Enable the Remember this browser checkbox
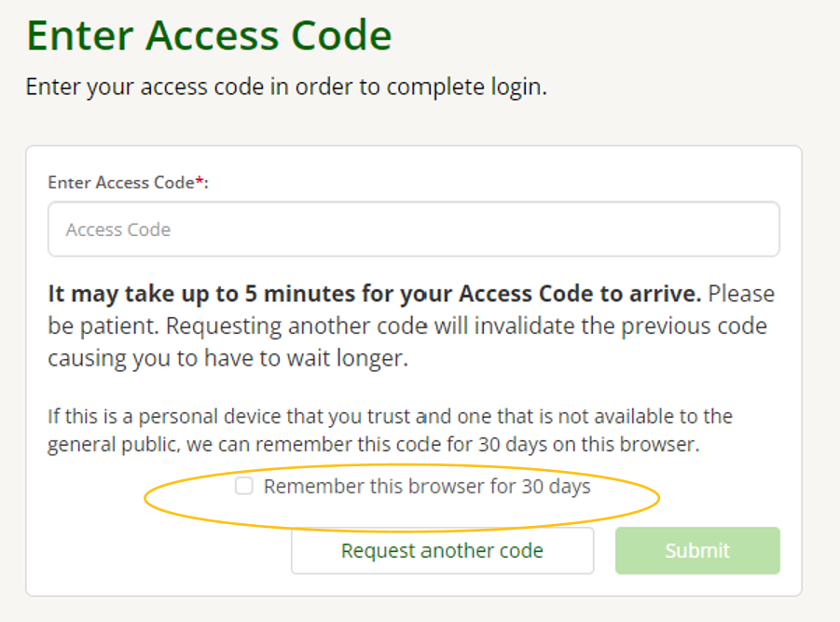This screenshot has width=840, height=622. [244, 486]
